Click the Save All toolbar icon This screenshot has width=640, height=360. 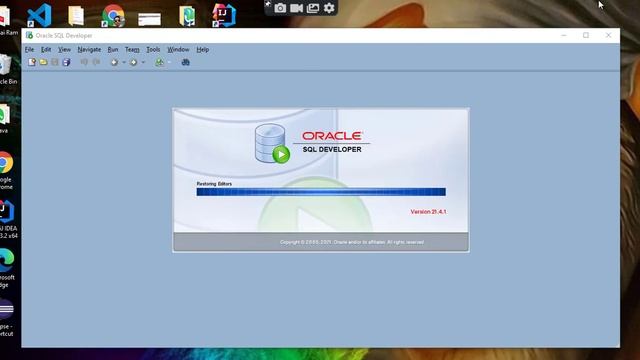tap(66, 62)
